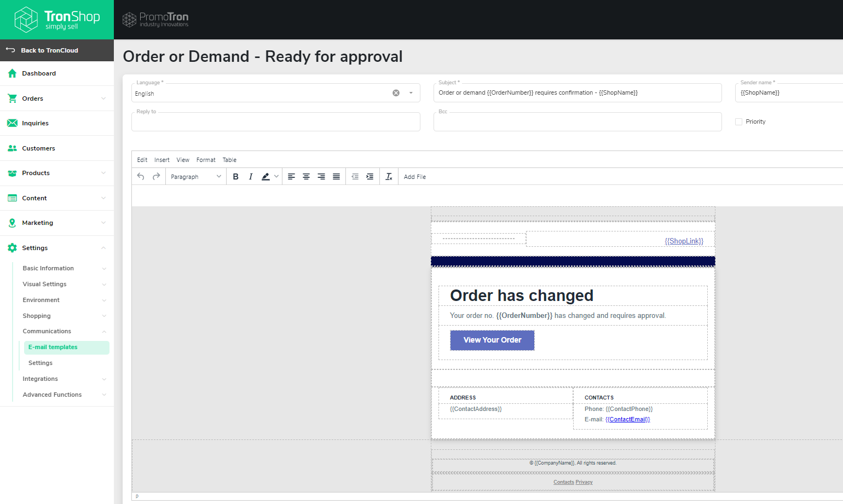Click the TronShop logo
Image resolution: width=843 pixels, height=504 pixels.
(57, 20)
